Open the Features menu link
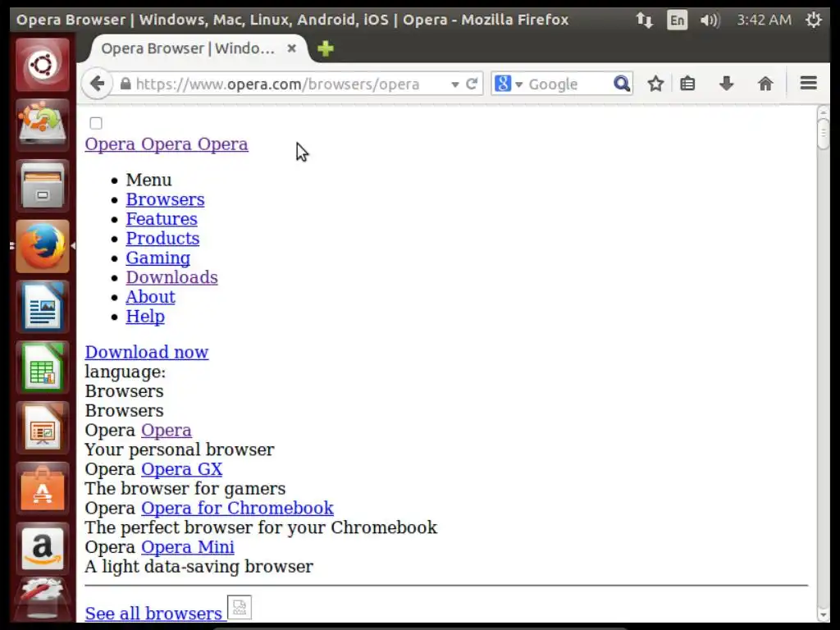 [162, 218]
